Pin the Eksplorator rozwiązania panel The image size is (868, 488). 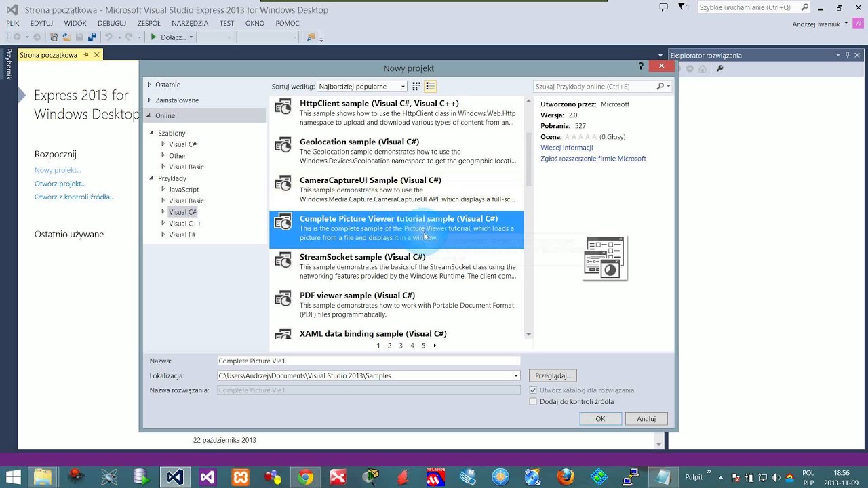(847, 55)
